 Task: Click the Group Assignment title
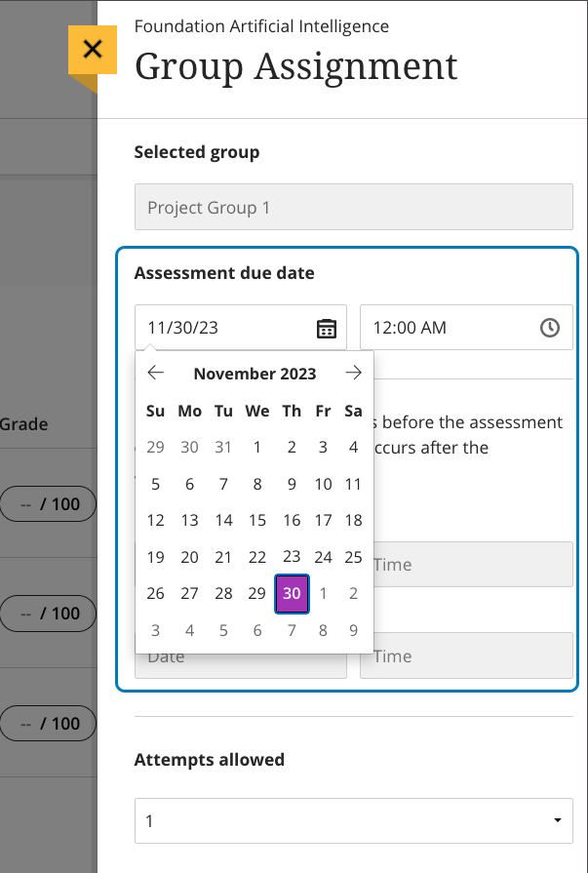pyautogui.click(x=295, y=66)
